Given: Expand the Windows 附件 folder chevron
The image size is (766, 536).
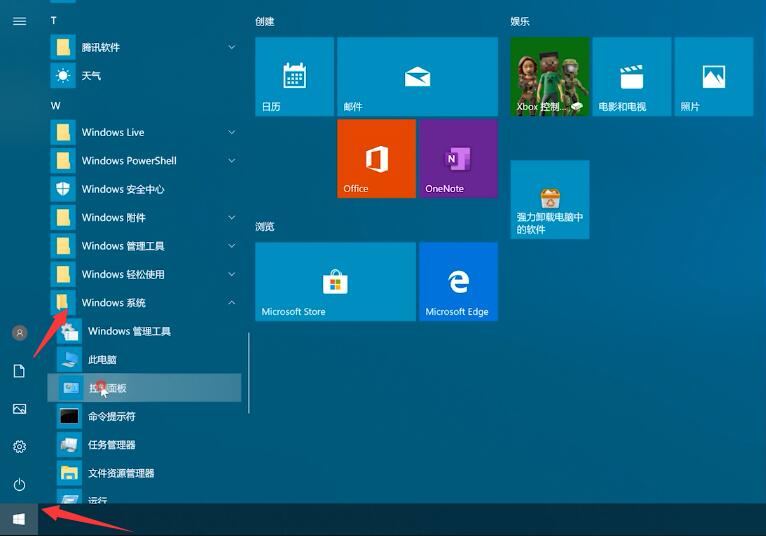Looking at the screenshot, I should [x=232, y=217].
